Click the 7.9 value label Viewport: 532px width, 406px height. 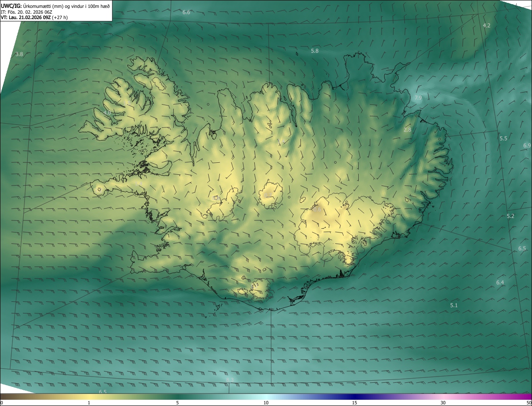click(418, 98)
